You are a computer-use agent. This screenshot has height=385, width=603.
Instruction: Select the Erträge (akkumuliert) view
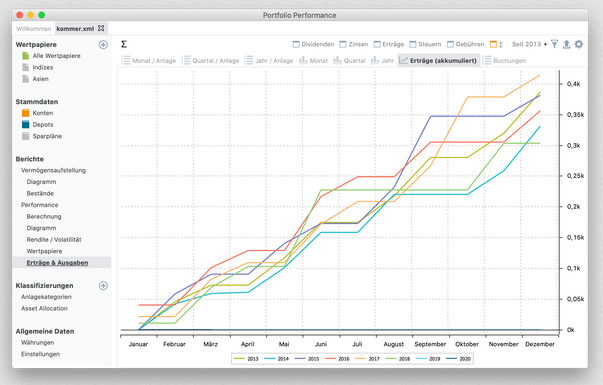pos(438,60)
